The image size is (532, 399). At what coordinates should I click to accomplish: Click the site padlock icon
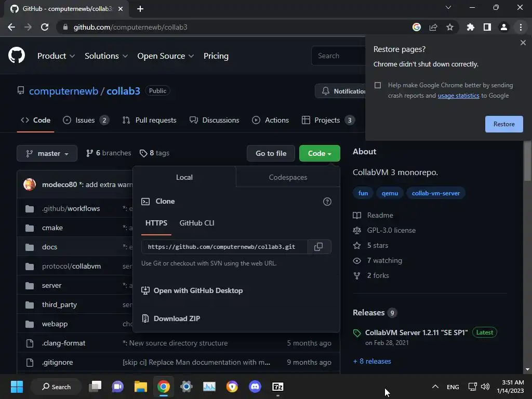[65, 27]
